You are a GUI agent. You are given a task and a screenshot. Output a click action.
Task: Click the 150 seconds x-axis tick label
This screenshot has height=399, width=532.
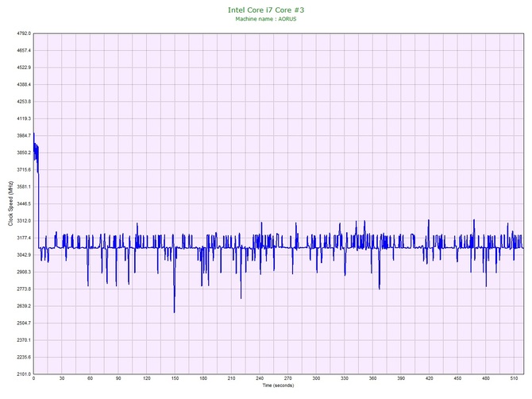pos(175,378)
